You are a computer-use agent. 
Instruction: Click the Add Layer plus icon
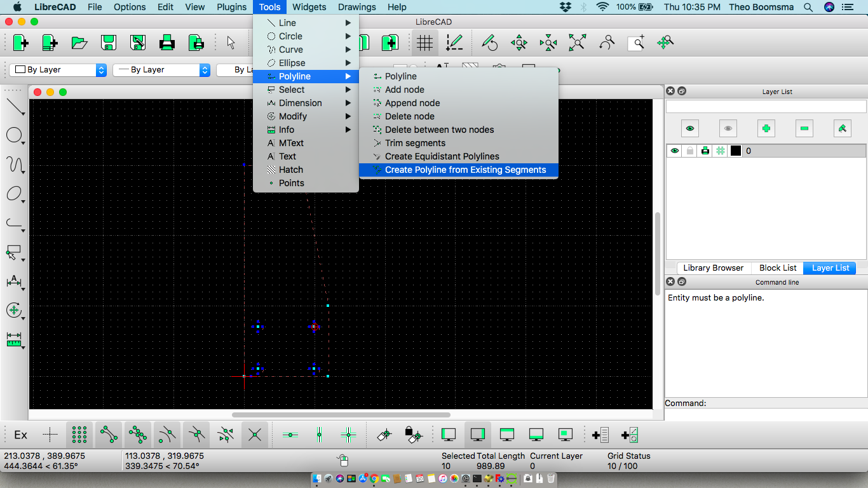click(766, 128)
